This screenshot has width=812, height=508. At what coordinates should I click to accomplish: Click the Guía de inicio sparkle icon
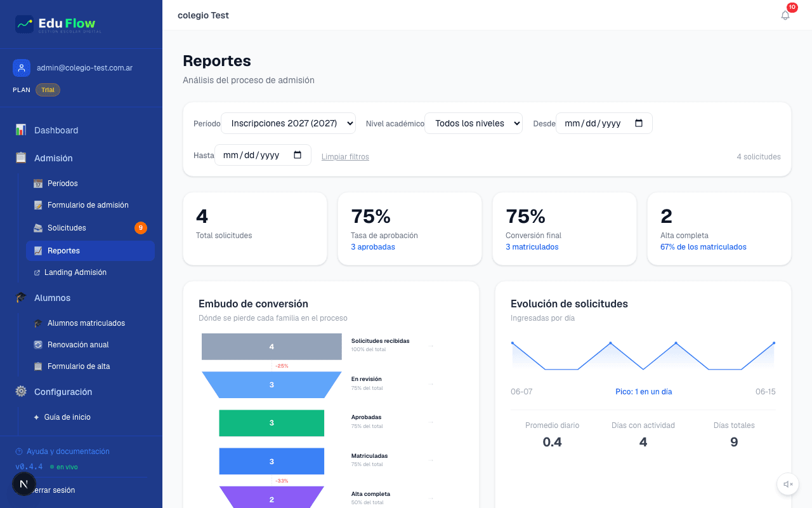pos(37,417)
